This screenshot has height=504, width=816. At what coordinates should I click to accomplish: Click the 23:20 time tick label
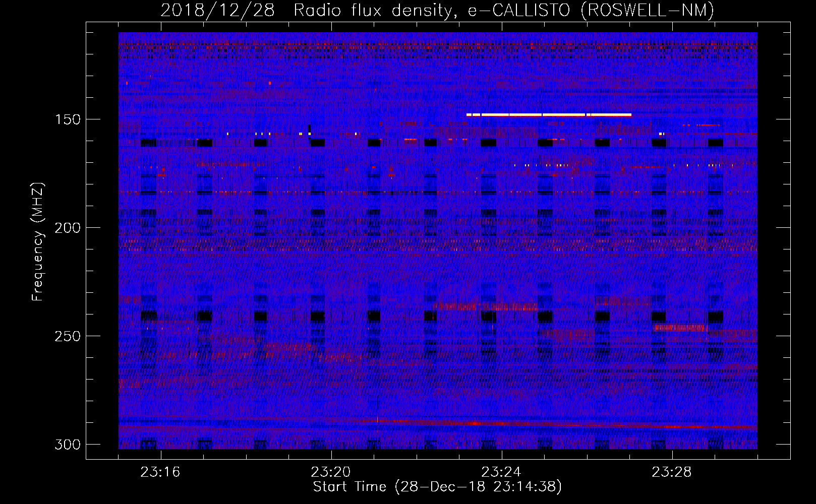(331, 472)
